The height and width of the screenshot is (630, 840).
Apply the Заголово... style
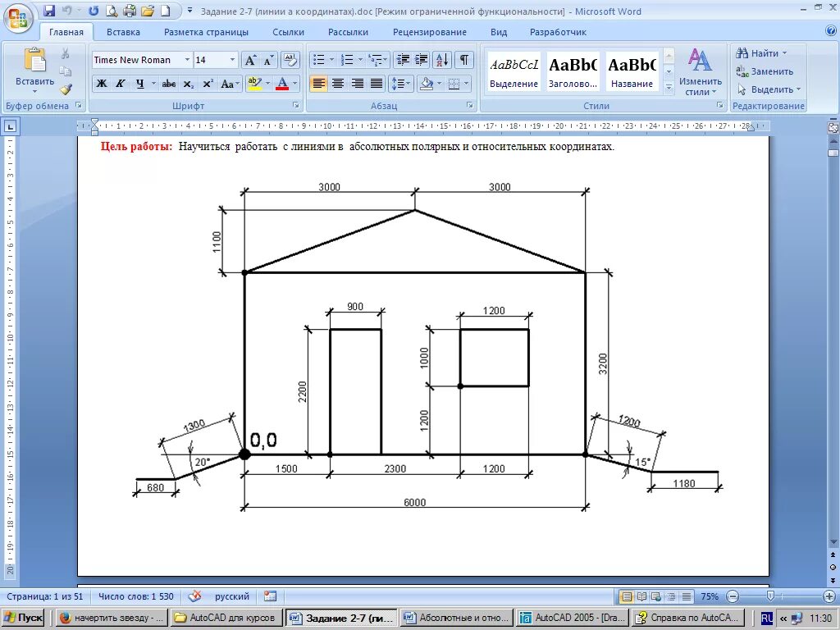(x=573, y=71)
